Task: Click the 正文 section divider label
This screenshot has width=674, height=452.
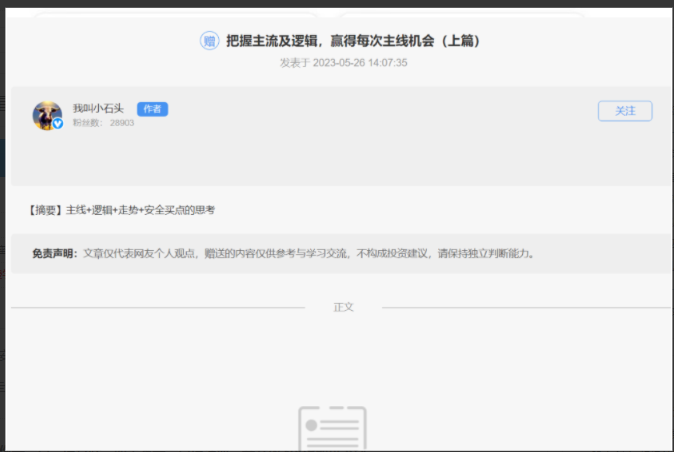Action: coord(343,307)
